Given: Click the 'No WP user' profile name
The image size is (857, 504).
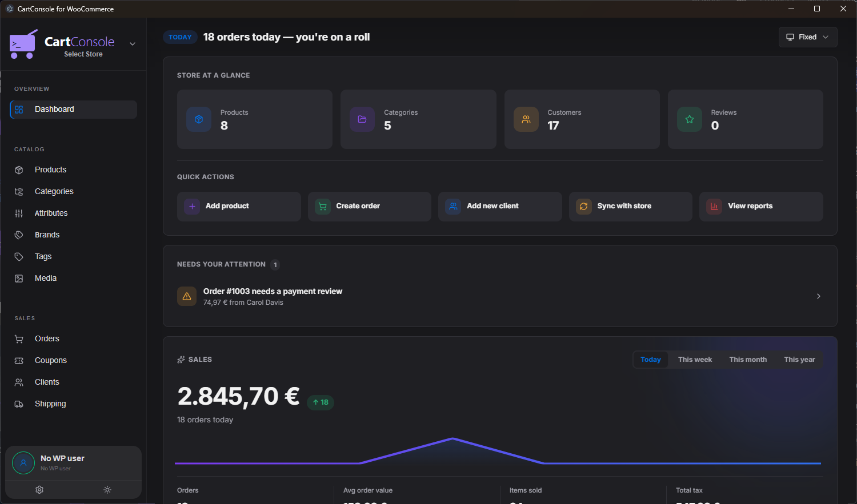Looking at the screenshot, I should click(62, 458).
